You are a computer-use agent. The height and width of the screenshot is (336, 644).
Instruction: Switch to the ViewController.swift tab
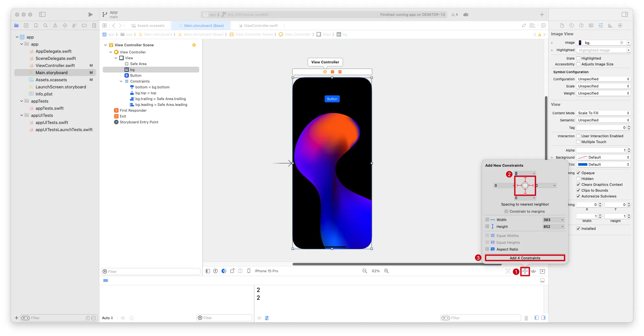pos(260,26)
